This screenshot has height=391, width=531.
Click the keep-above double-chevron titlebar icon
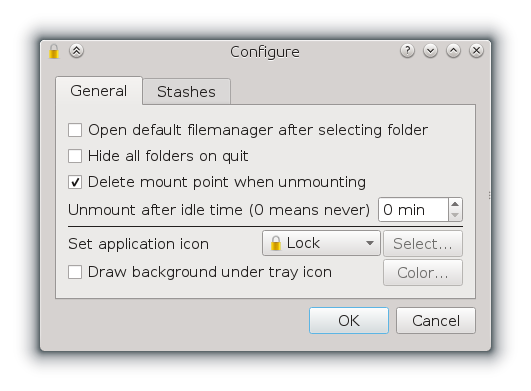click(77, 51)
